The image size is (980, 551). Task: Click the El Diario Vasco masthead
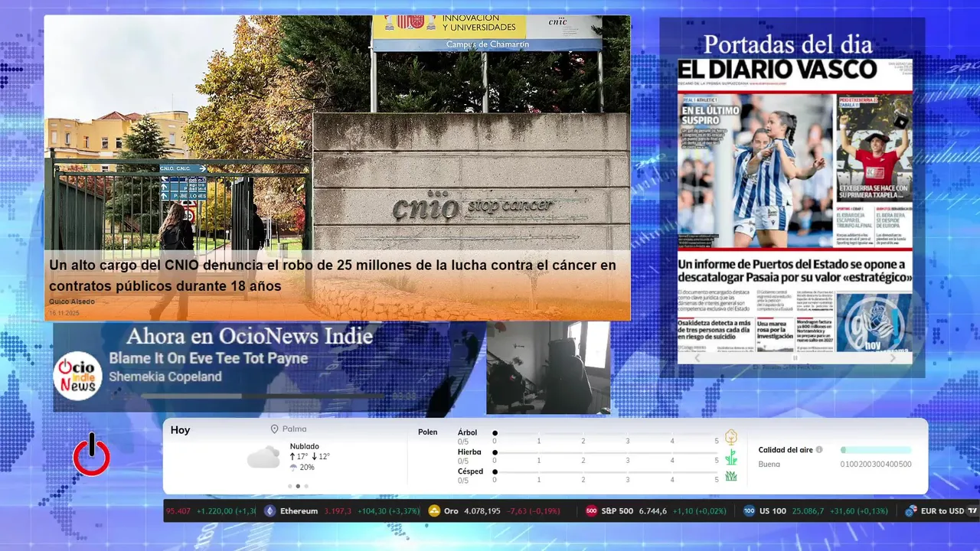tap(777, 69)
